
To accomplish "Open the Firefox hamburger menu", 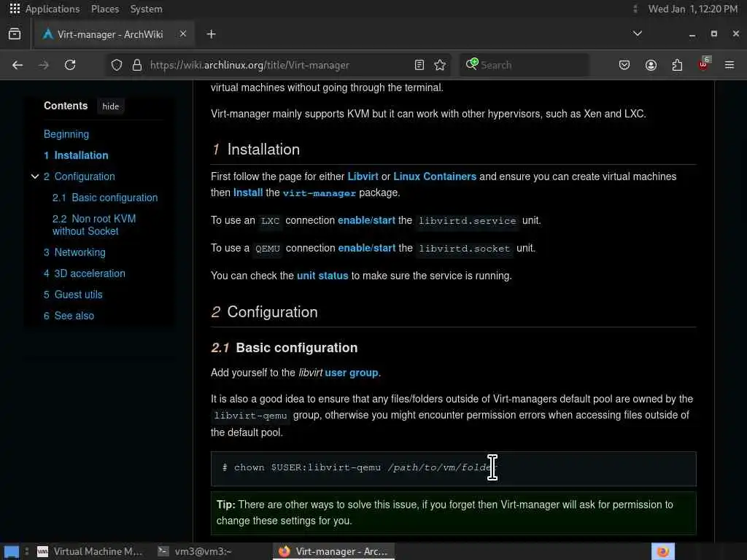I will coord(729,65).
